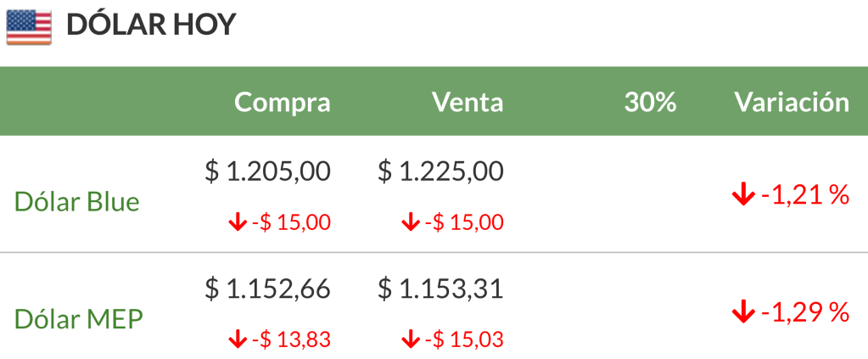Click the United States flag icon
Screen dimensions: 868x359
(29, 25)
